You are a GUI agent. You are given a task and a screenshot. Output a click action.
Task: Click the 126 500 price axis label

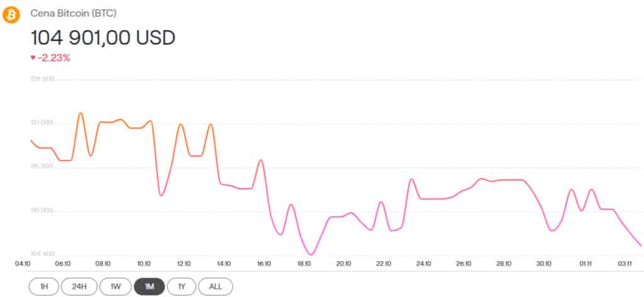43,79
